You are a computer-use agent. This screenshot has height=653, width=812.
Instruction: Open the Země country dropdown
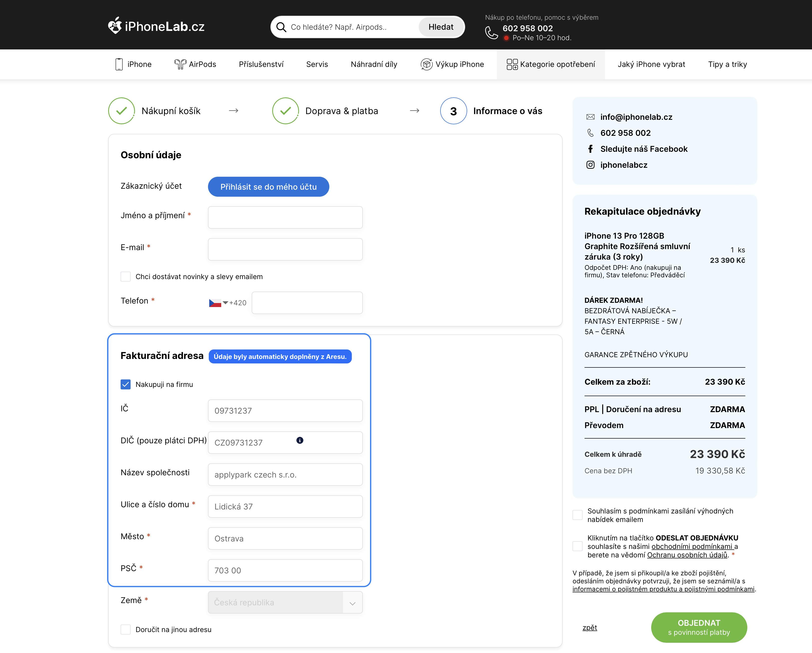[285, 602]
